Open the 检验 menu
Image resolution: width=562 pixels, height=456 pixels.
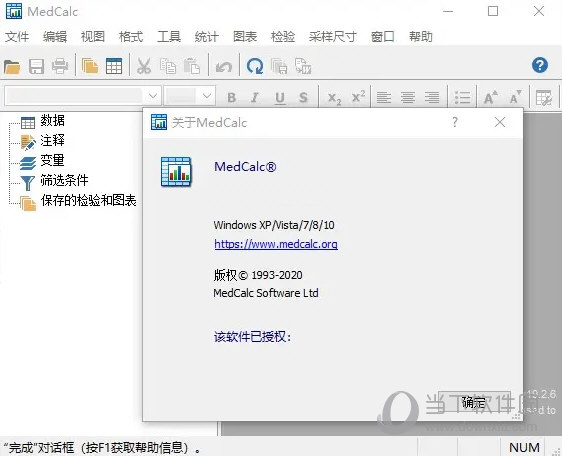(x=283, y=37)
